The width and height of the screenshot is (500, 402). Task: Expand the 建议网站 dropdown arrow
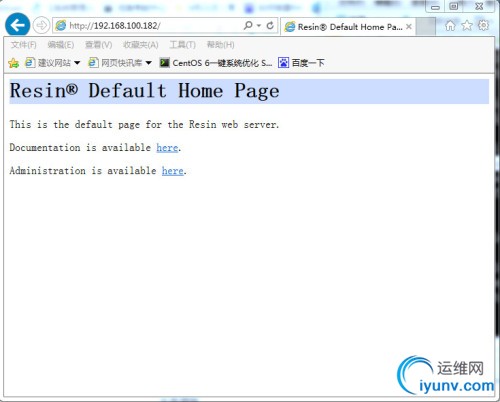[77, 63]
